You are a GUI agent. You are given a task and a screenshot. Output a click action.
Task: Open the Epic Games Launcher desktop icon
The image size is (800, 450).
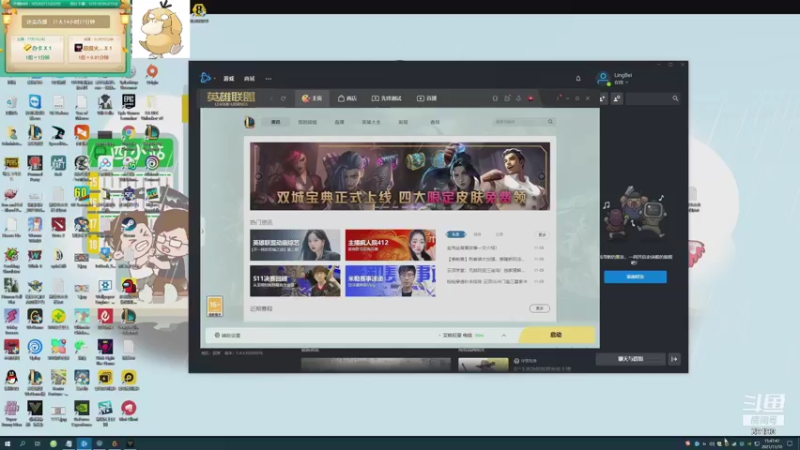coord(129,101)
